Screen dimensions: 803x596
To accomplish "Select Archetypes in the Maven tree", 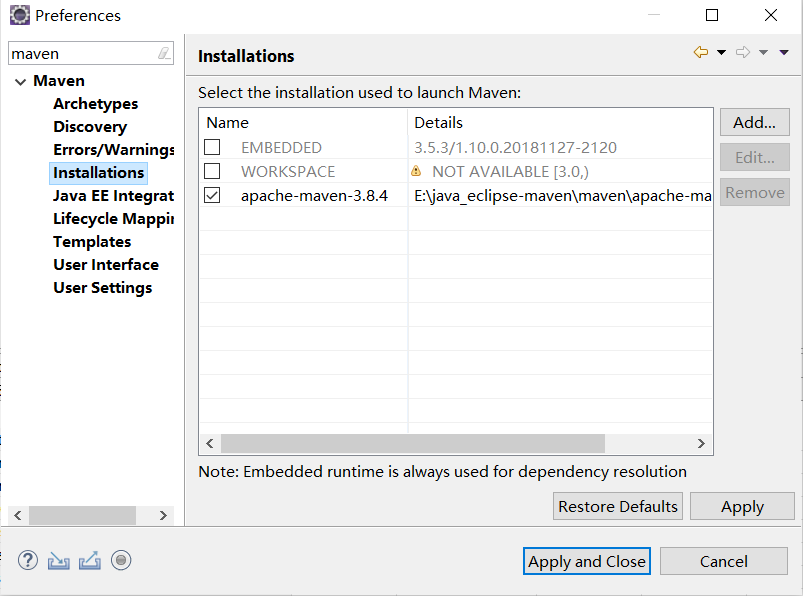I will point(96,104).
